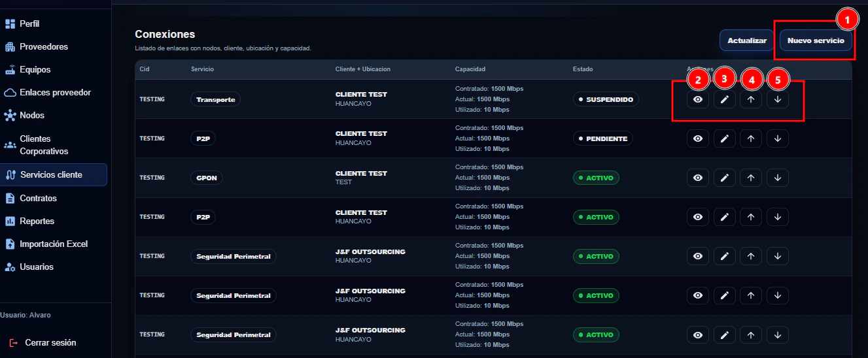The width and height of the screenshot is (868, 358).
Task: Click the GPON service badge
Action: click(207, 178)
